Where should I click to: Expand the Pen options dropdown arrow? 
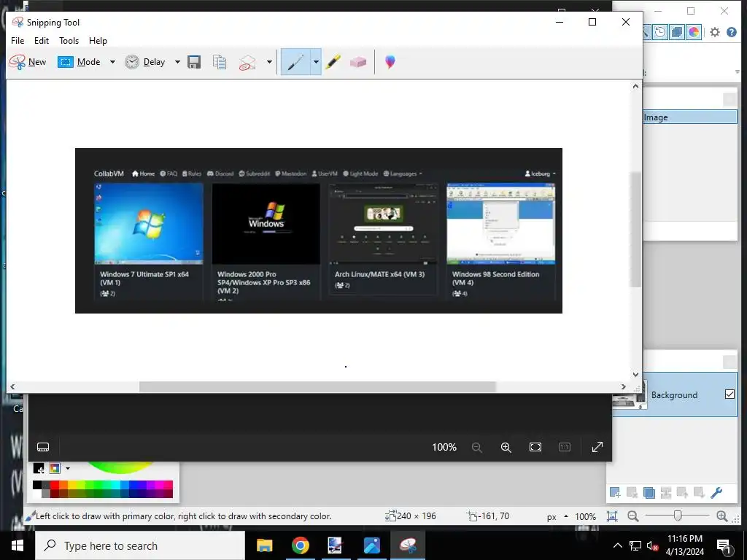315,62
